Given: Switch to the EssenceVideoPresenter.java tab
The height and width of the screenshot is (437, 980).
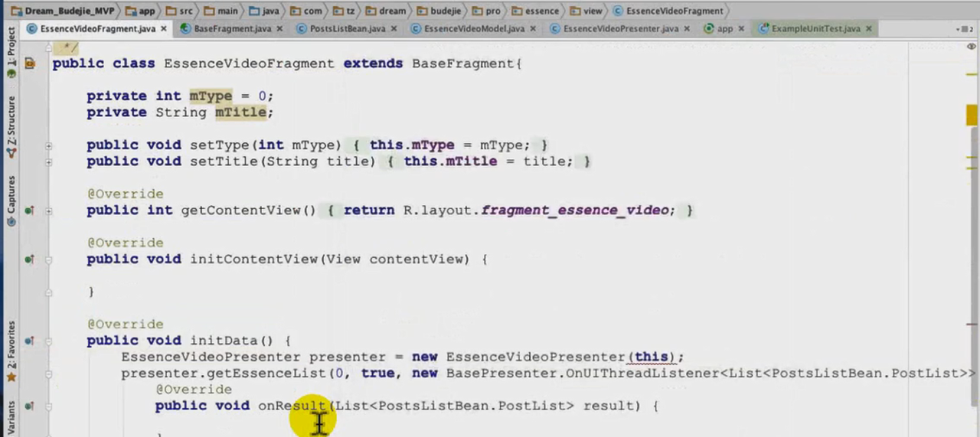Looking at the screenshot, I should click(x=620, y=29).
